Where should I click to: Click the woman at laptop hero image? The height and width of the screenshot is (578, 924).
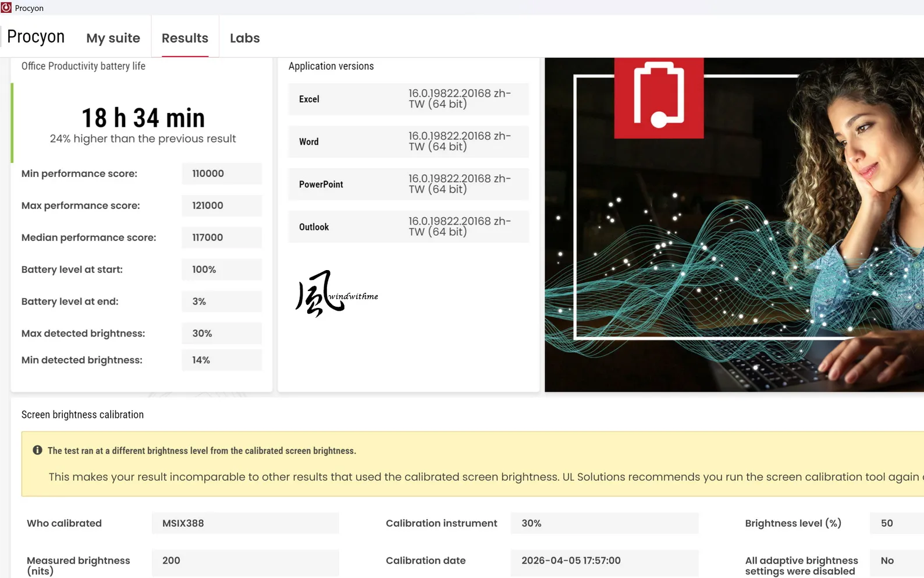click(x=734, y=225)
